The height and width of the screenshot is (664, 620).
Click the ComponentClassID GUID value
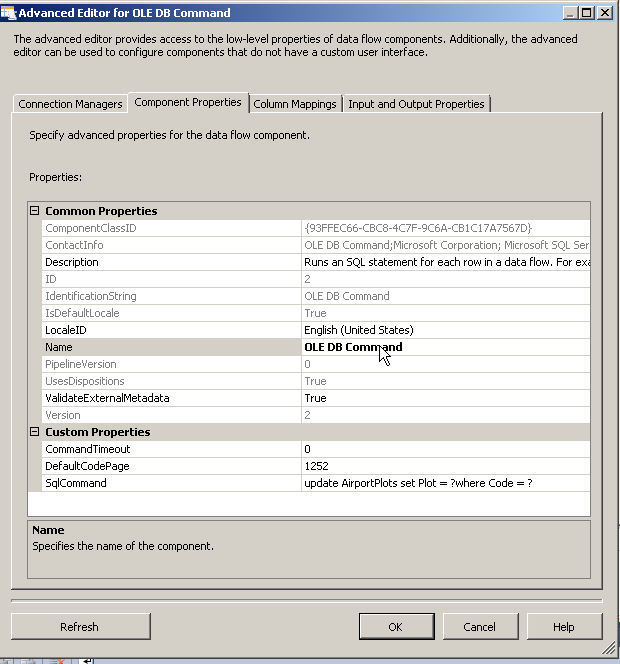tap(418, 228)
